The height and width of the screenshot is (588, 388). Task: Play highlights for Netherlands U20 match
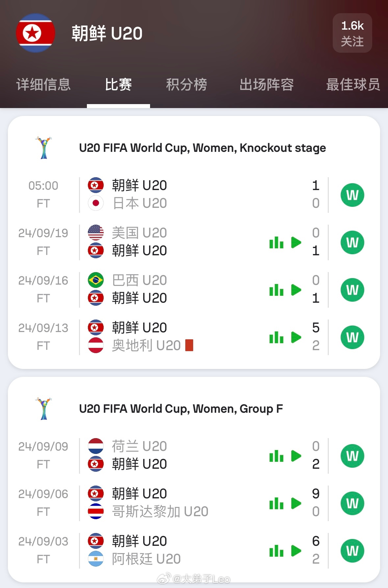[x=296, y=456]
